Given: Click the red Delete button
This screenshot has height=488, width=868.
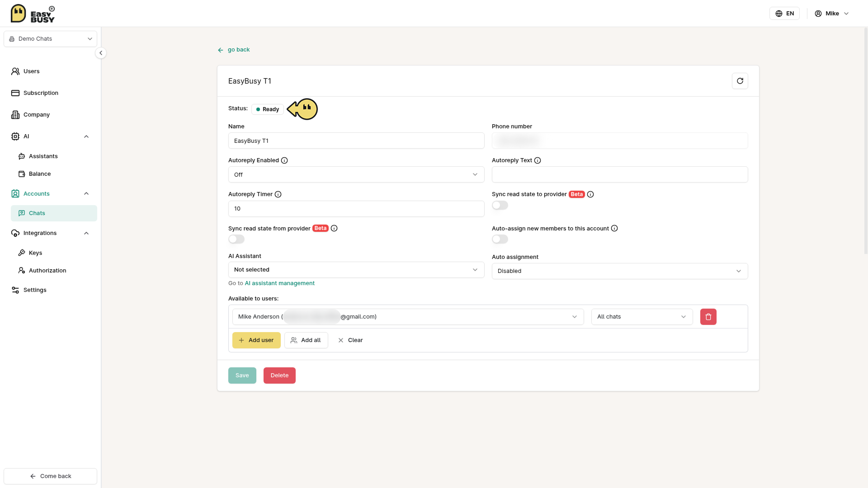Looking at the screenshot, I should click(x=279, y=375).
